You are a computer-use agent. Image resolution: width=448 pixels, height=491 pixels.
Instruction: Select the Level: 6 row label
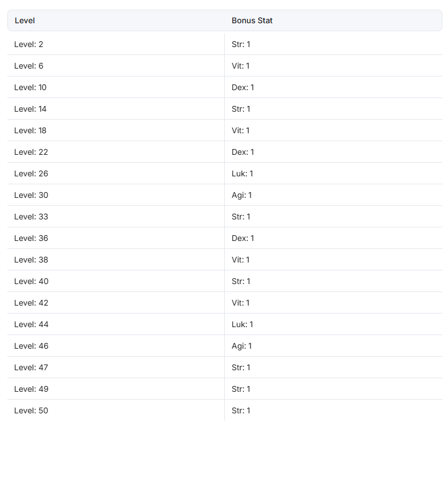tap(28, 66)
